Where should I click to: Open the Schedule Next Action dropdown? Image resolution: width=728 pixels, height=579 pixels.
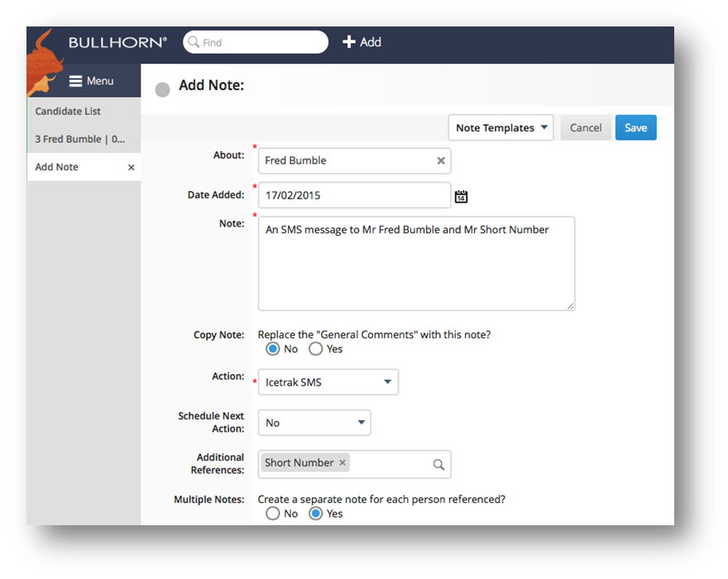click(314, 423)
